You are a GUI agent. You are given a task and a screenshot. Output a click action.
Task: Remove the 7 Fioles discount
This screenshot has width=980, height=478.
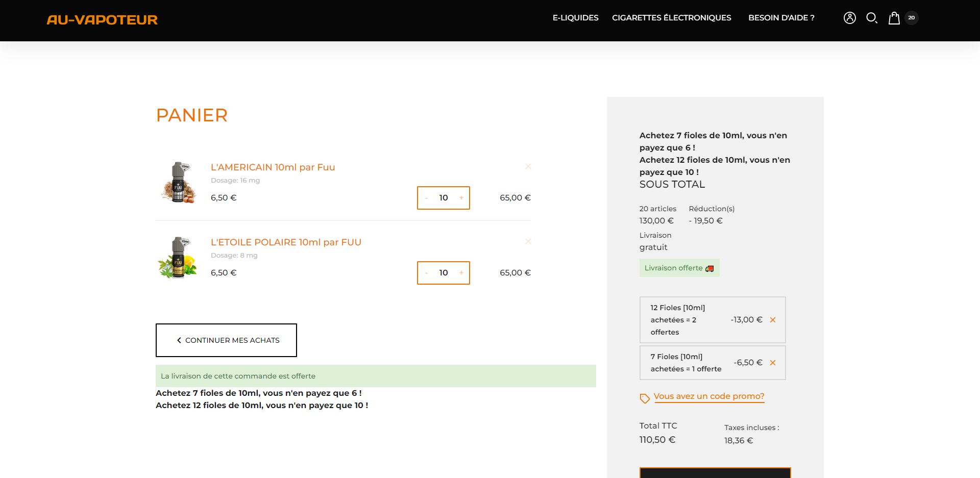[x=773, y=363]
